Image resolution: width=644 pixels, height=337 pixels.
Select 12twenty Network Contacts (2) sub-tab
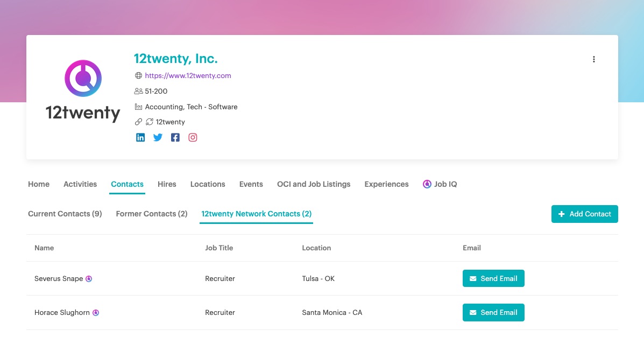[x=256, y=214]
